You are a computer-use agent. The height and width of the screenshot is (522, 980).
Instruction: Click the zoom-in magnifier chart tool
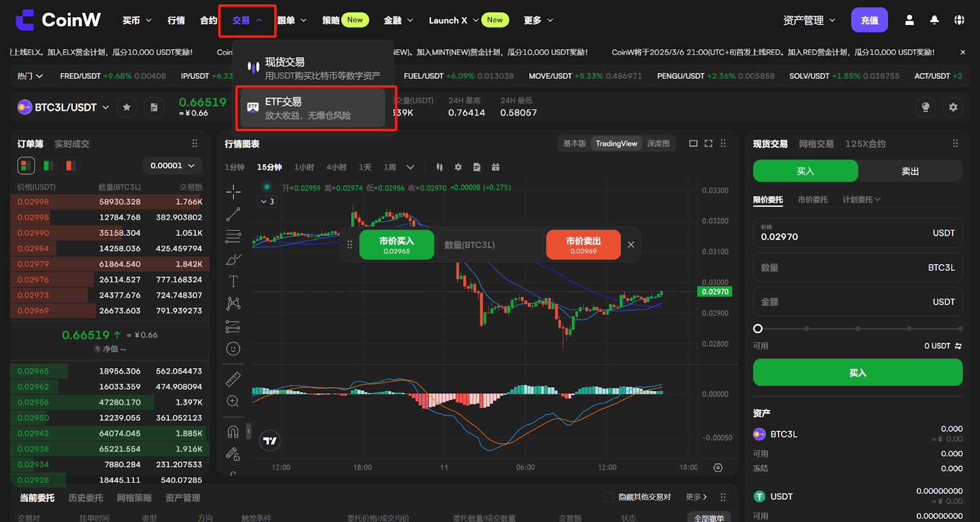click(x=233, y=401)
